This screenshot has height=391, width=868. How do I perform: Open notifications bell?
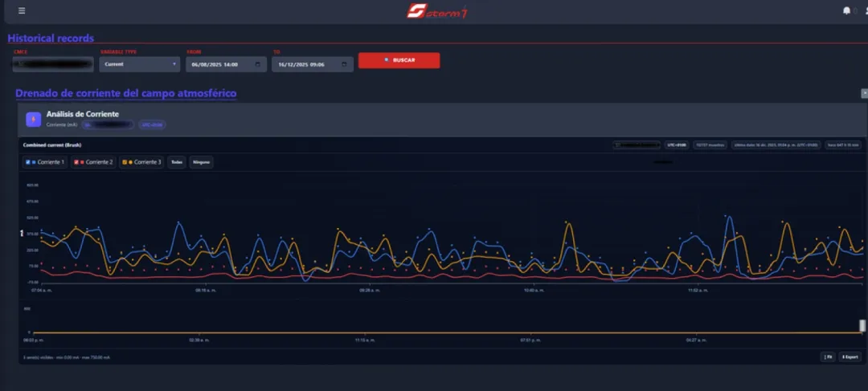point(846,11)
